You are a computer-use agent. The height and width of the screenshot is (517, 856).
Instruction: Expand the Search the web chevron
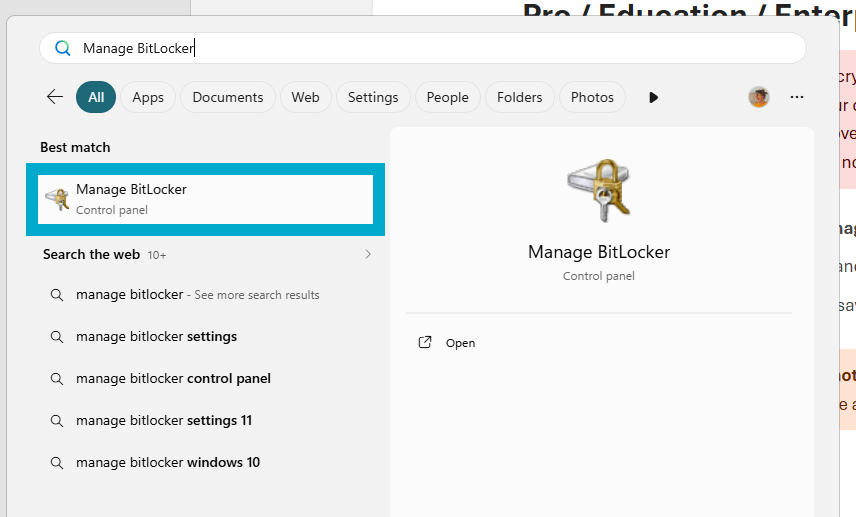point(368,254)
